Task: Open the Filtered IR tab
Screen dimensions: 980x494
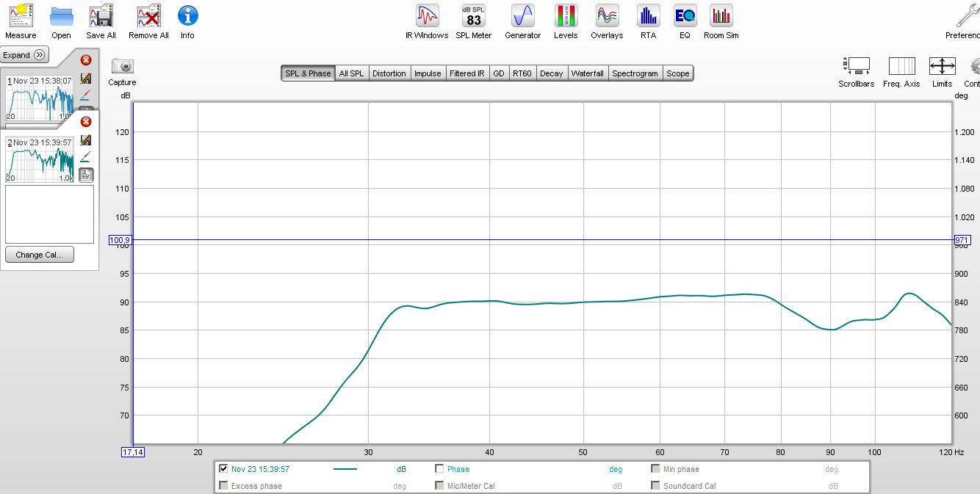Action: pos(467,73)
